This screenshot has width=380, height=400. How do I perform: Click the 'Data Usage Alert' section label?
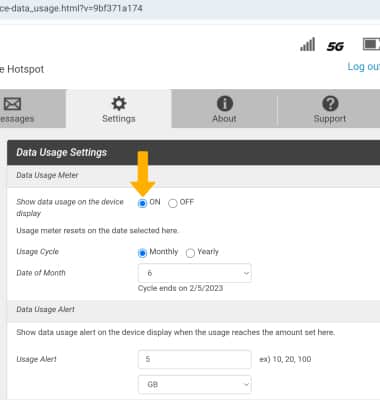[46, 309]
